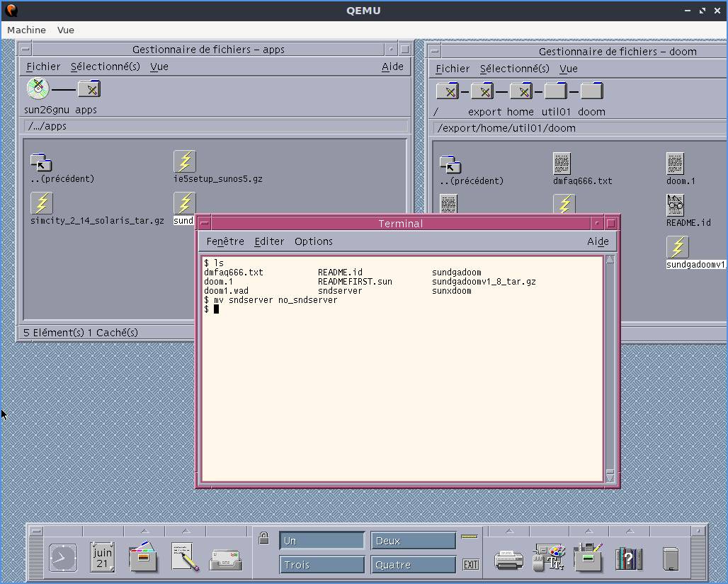Open Options menu in Terminal

tap(314, 241)
